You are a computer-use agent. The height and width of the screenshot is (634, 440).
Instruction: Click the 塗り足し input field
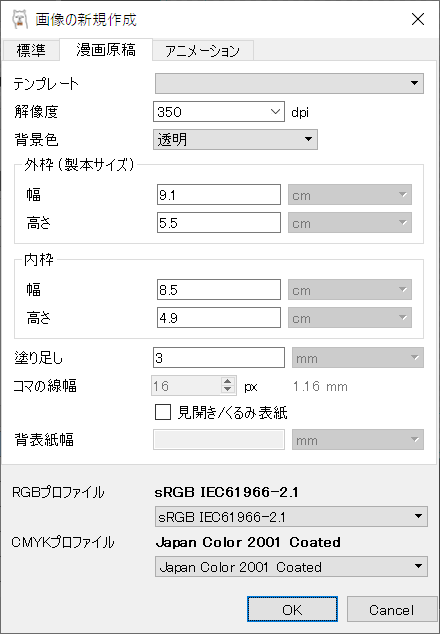click(x=219, y=358)
